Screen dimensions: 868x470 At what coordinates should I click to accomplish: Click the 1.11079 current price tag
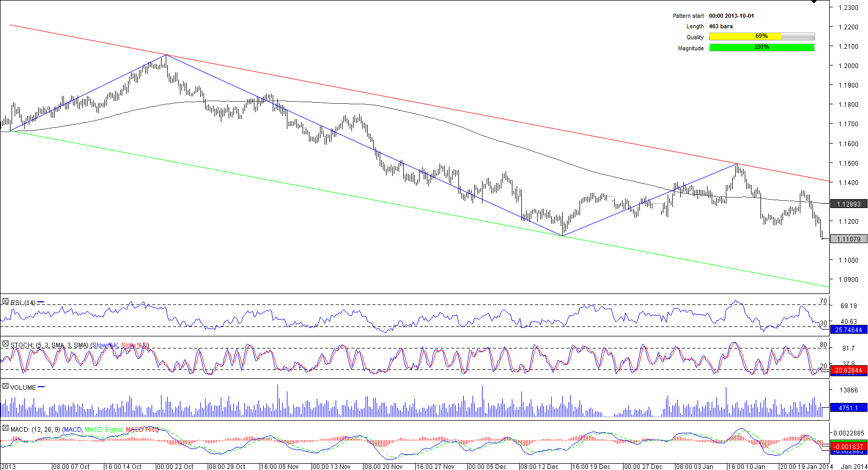click(849, 239)
